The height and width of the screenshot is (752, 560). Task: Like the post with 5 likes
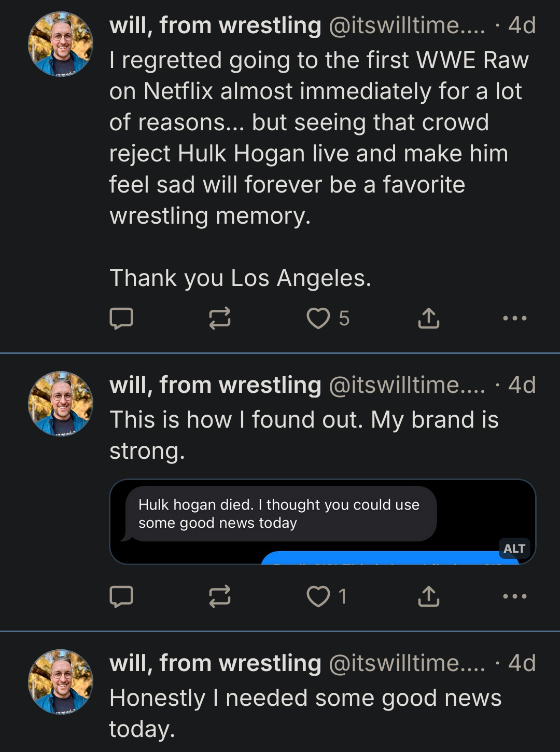318,318
